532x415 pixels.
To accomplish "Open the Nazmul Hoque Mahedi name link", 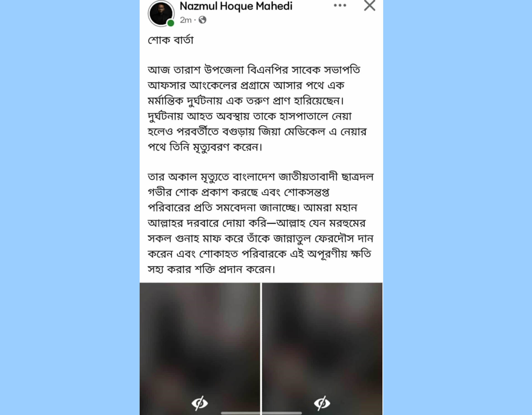I will (x=236, y=6).
